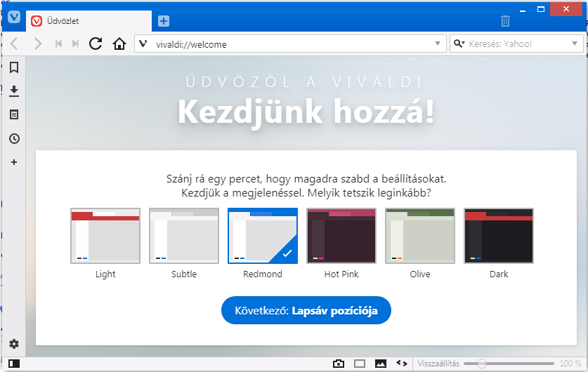The height and width of the screenshot is (372, 588).
Task: Click the Light theme label
Action: [x=105, y=274]
